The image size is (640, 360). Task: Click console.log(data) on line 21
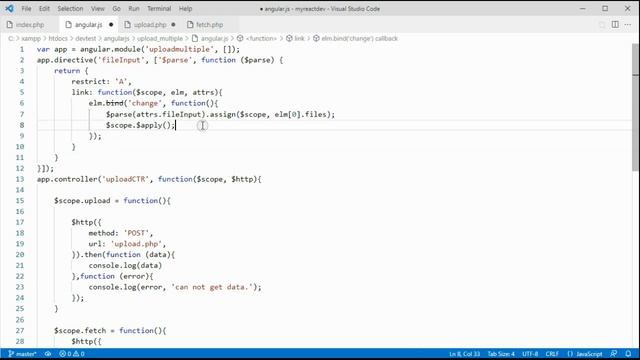coord(125,266)
